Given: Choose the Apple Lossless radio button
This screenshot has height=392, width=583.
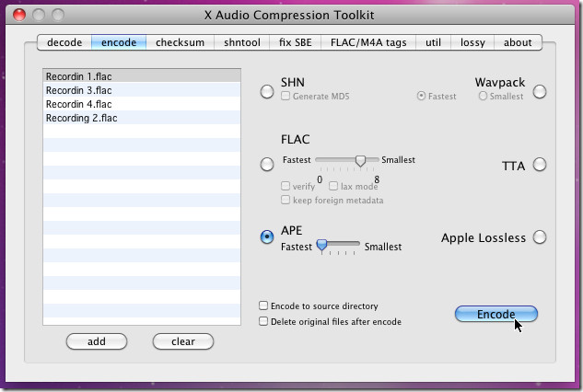Looking at the screenshot, I should (x=540, y=236).
